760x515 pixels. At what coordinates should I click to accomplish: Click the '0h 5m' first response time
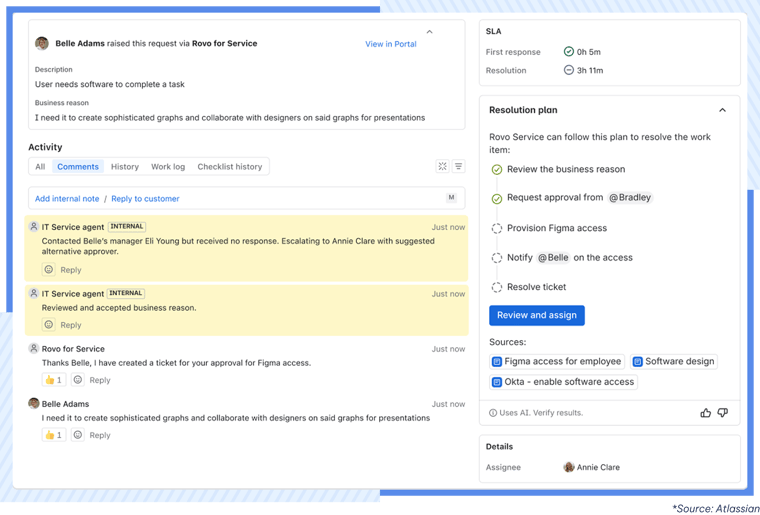coord(589,52)
